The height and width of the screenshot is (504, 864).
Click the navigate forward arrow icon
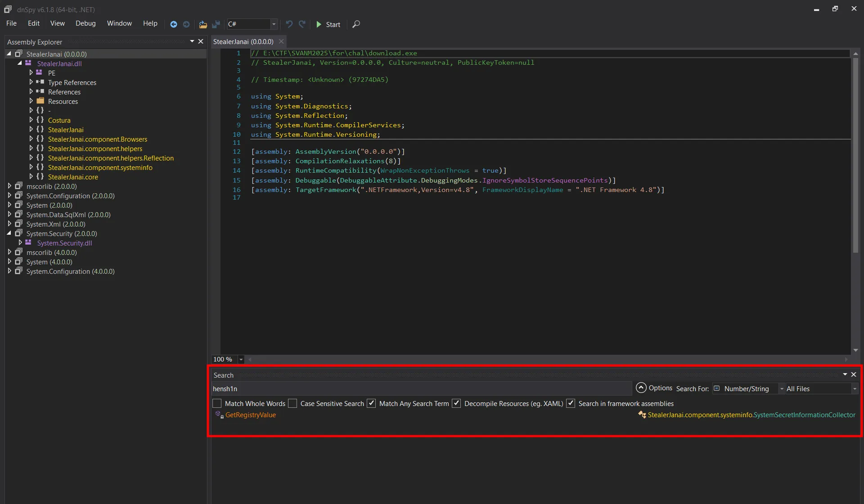click(186, 24)
